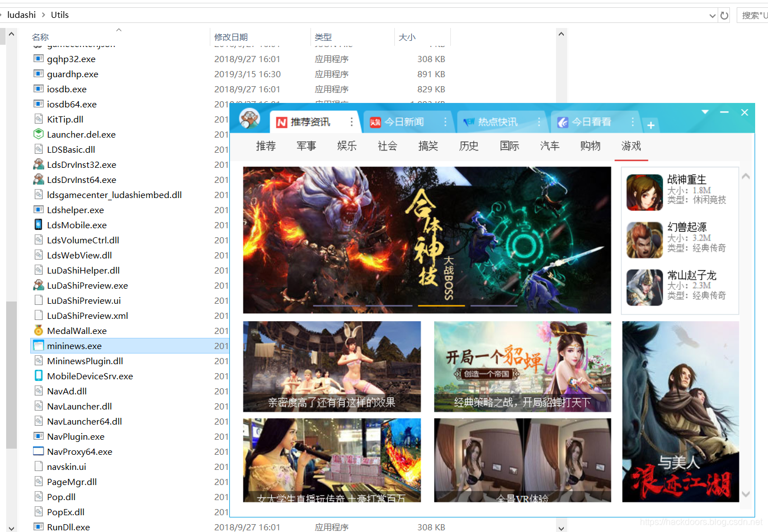Screen dimensions: 768x532
Task: Open the 幻兽起源 game link
Action: tap(686, 227)
